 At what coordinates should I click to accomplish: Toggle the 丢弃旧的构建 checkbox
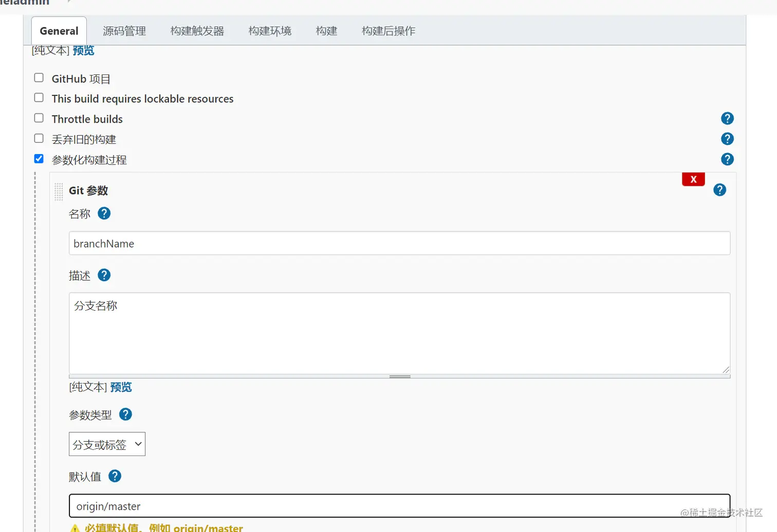tap(39, 138)
